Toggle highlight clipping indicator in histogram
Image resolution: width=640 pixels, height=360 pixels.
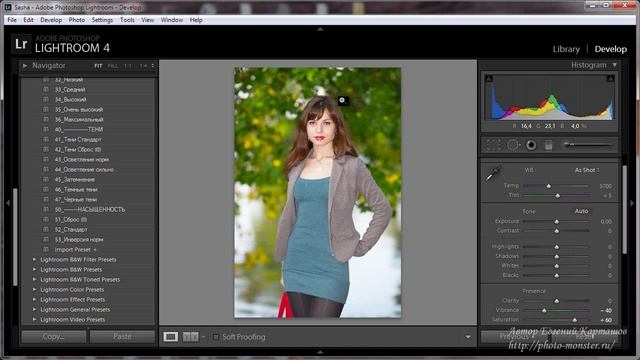pyautogui.click(x=611, y=78)
